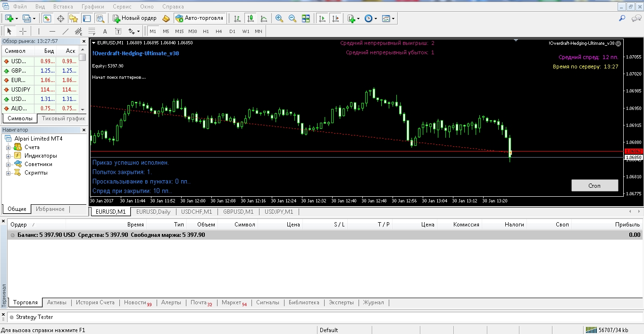Toggle the Data Window crosshair-circle icon

(x=60, y=18)
